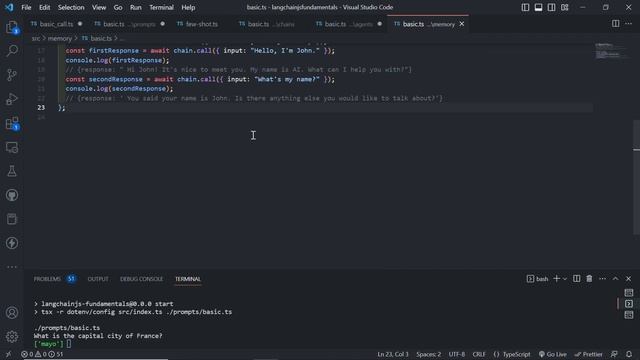Split the terminal pane
640x360 pixels.
[576, 279]
